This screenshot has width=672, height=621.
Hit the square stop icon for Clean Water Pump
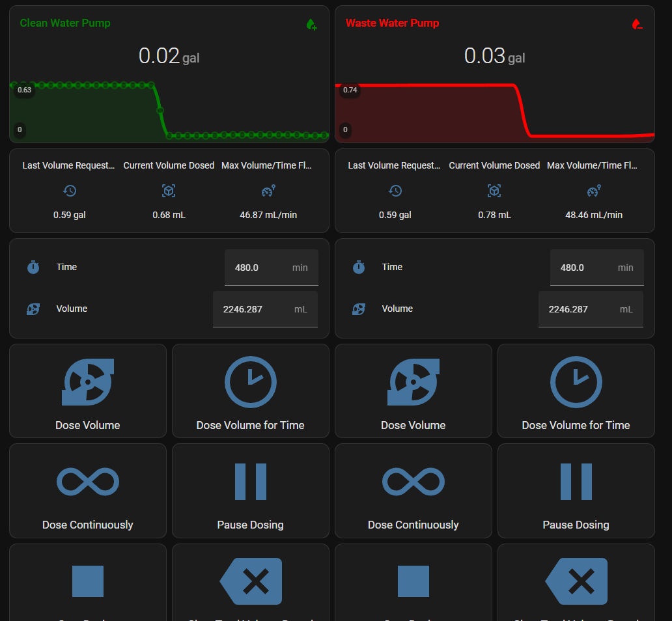pos(88,581)
